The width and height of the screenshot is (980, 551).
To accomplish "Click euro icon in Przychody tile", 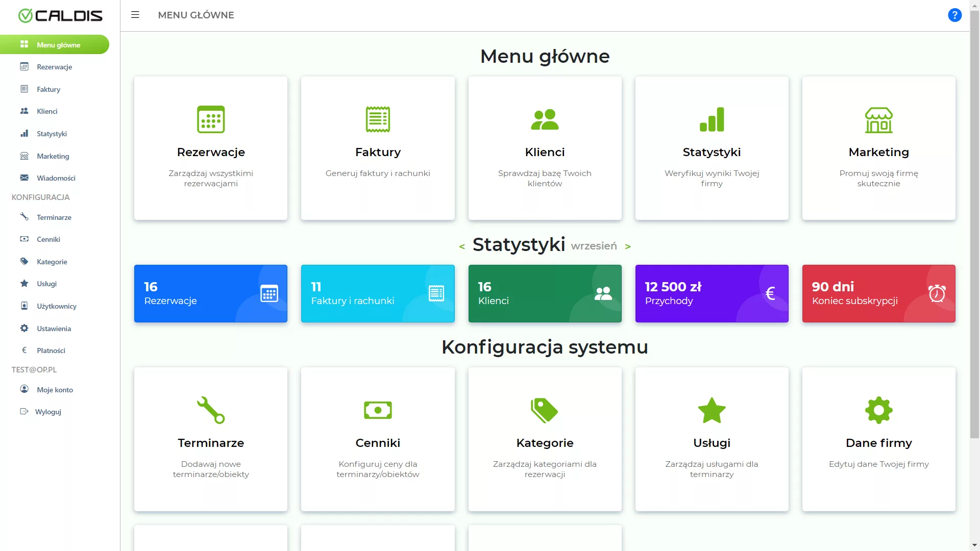I will (x=770, y=293).
